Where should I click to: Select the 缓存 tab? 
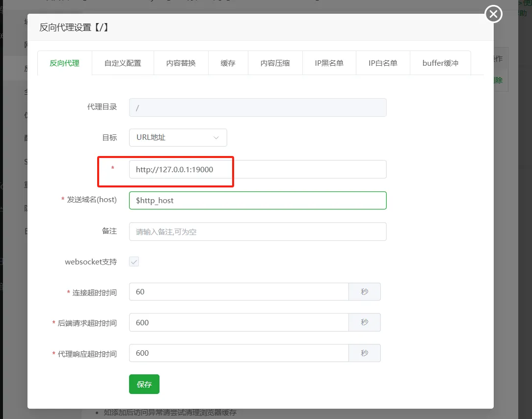(228, 63)
